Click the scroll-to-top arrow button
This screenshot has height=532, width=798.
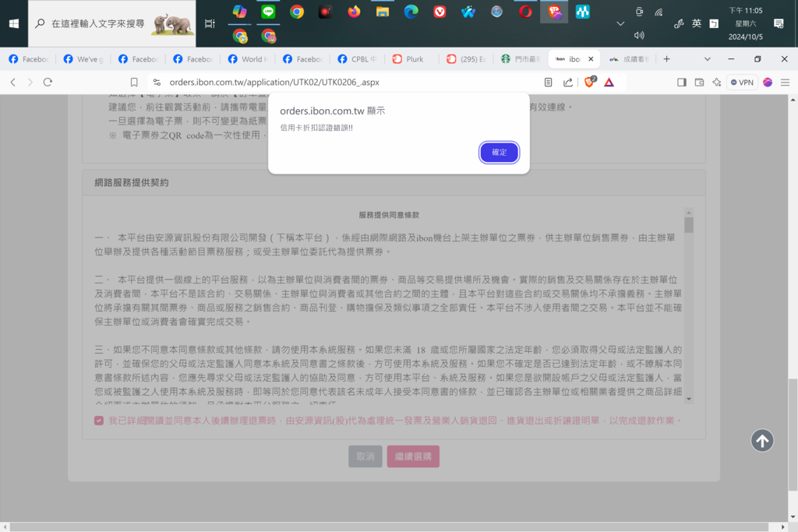point(762,440)
